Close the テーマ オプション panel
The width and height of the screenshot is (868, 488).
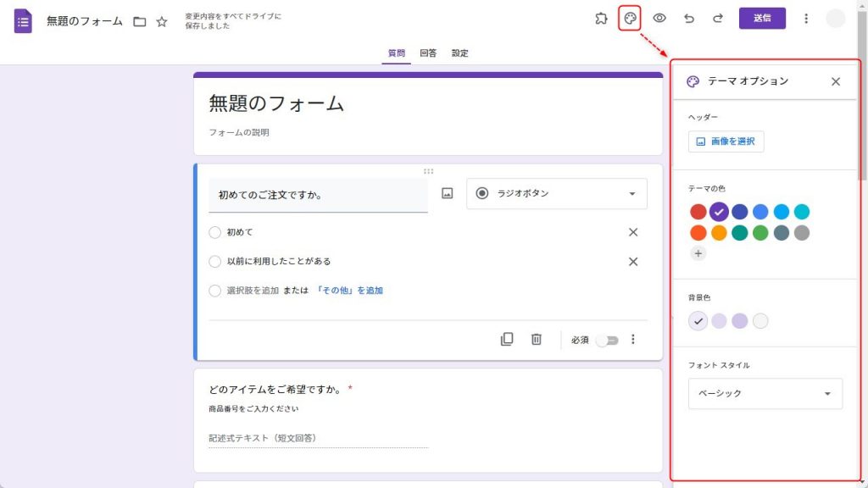835,82
